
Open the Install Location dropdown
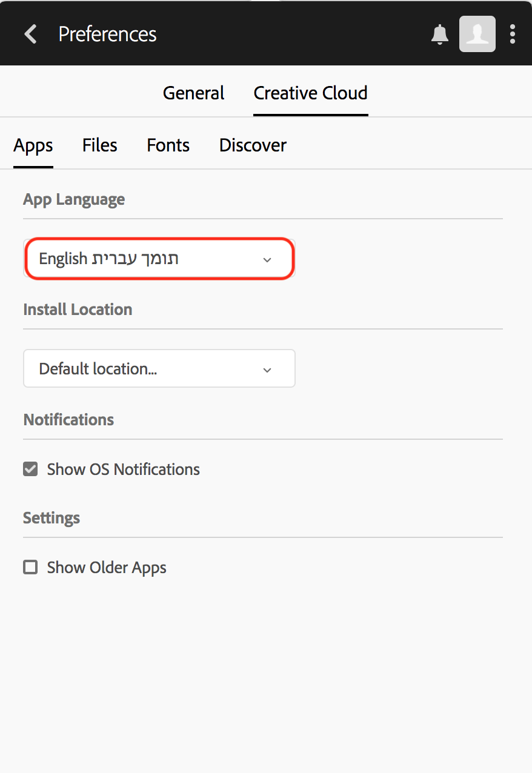[x=159, y=368]
